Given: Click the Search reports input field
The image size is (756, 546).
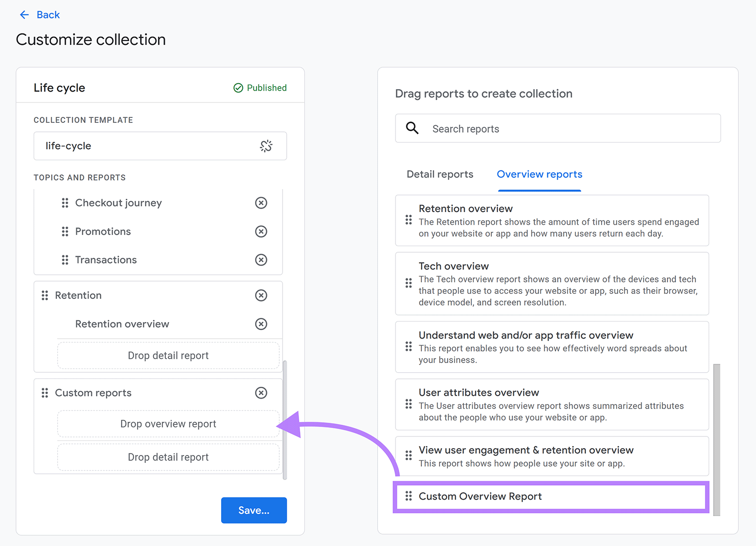Looking at the screenshot, I should click(520, 128).
